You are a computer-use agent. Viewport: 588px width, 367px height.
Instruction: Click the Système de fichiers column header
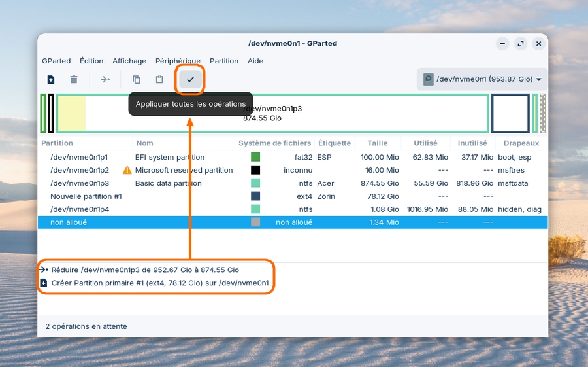(274, 143)
